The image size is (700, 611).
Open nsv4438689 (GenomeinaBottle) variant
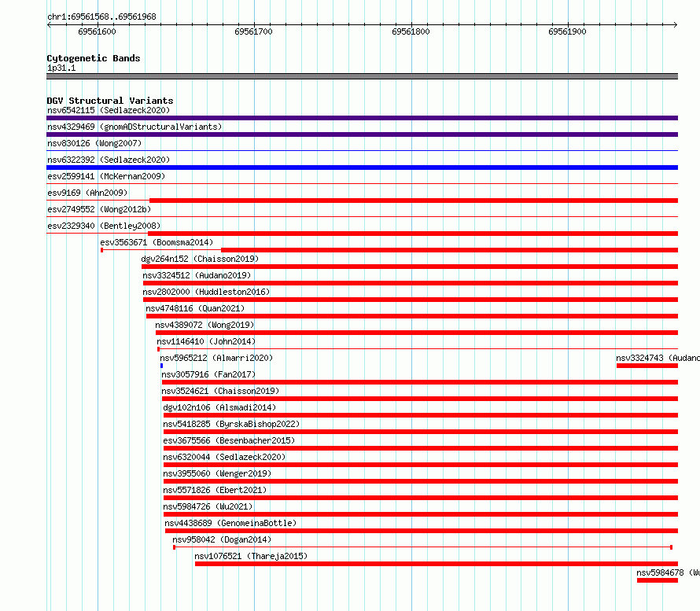pos(230,523)
